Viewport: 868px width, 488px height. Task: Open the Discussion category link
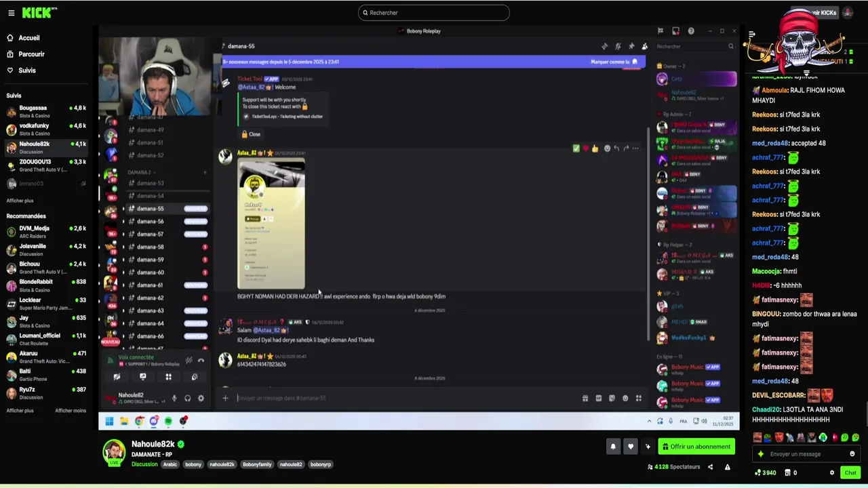[144, 464]
